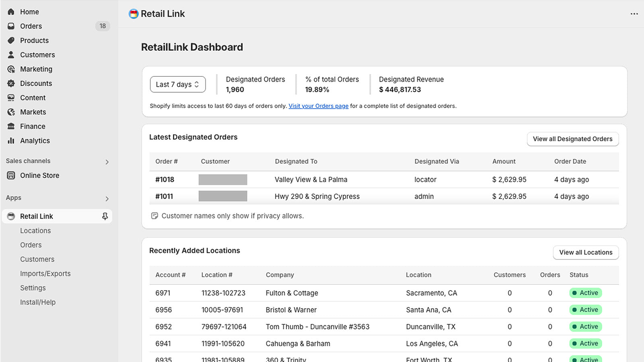The width and height of the screenshot is (644, 362).
Task: Click View all Locations button
Action: (585, 252)
